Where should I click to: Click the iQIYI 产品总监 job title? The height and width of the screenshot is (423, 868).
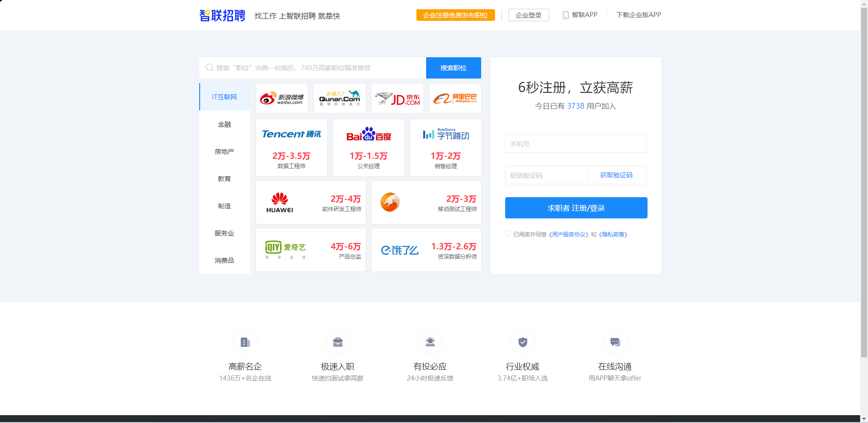tap(350, 257)
